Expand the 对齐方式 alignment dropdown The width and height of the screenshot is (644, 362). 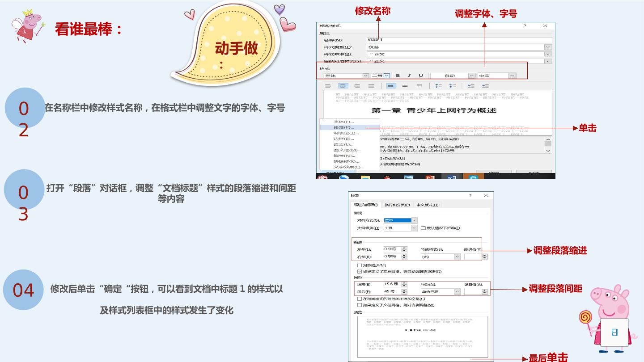(x=414, y=220)
